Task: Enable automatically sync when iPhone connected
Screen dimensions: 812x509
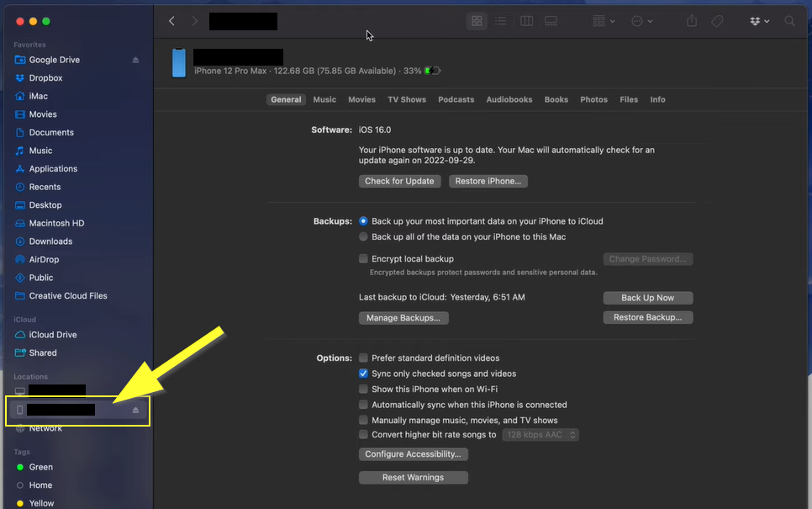Action: point(363,405)
